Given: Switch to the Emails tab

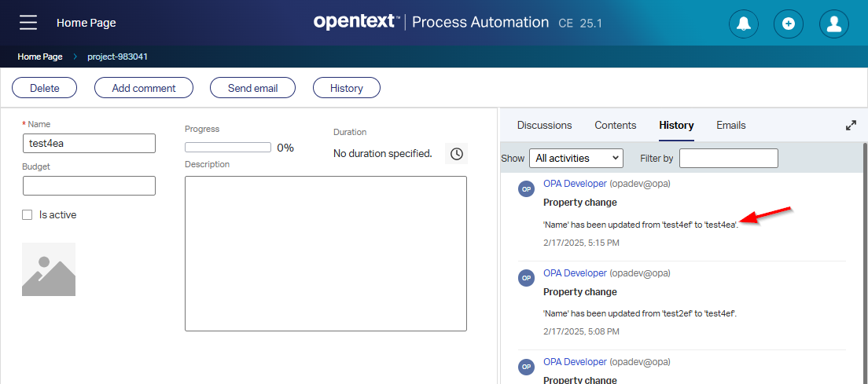Looking at the screenshot, I should [x=730, y=125].
